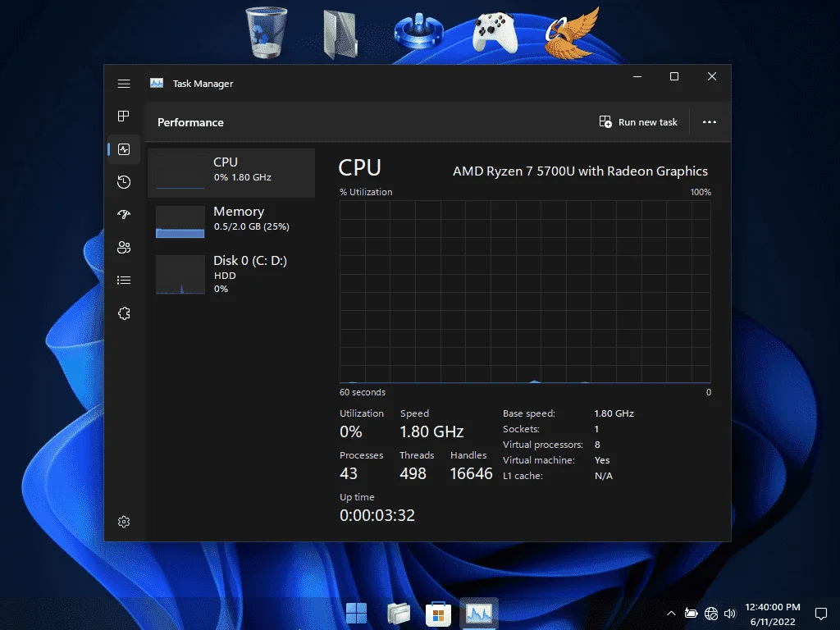Click the Up time value 0:00:03:32
This screenshot has width=840, height=630.
(377, 515)
